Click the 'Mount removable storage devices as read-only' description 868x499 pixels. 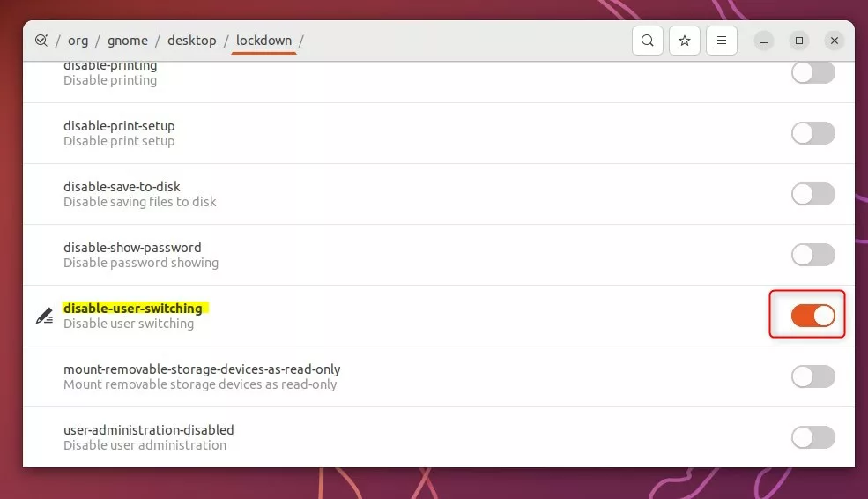click(200, 384)
